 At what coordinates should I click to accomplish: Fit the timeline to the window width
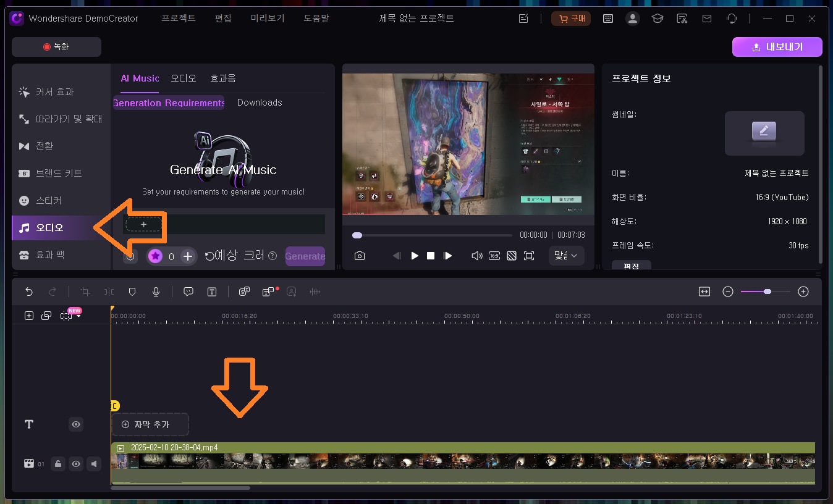(x=704, y=292)
